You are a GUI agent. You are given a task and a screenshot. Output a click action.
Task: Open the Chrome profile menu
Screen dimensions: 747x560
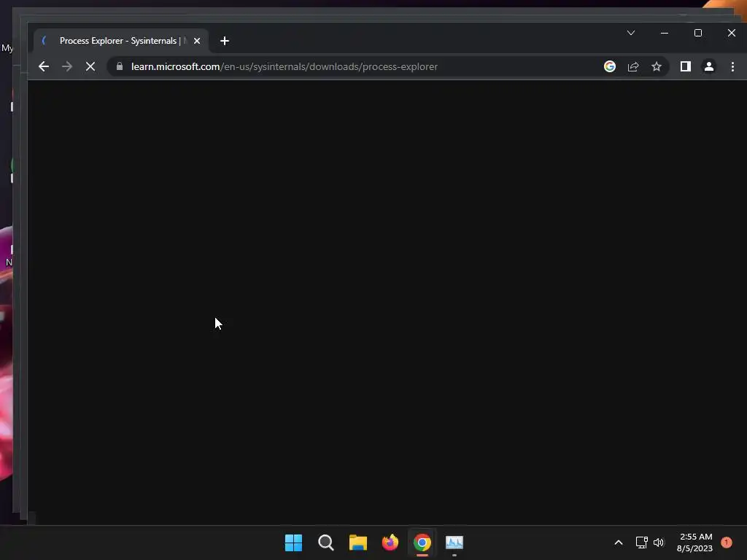click(x=709, y=66)
